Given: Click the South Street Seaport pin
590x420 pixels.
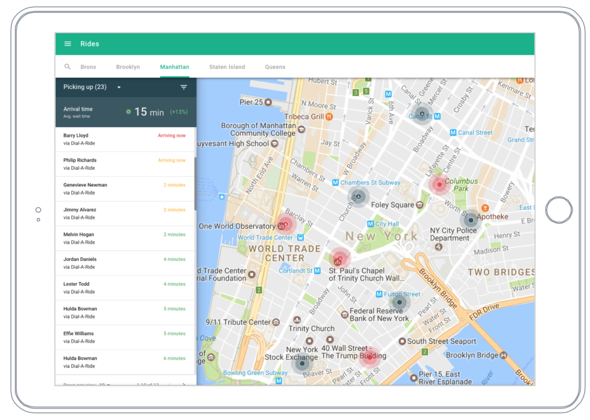Looking at the screenshot, I should pyautogui.click(x=402, y=341).
